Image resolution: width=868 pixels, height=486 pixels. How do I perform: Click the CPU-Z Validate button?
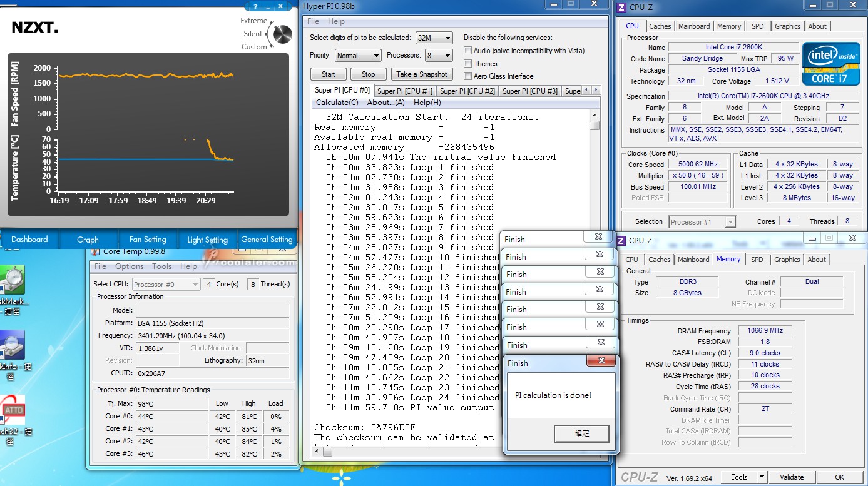[x=792, y=477]
